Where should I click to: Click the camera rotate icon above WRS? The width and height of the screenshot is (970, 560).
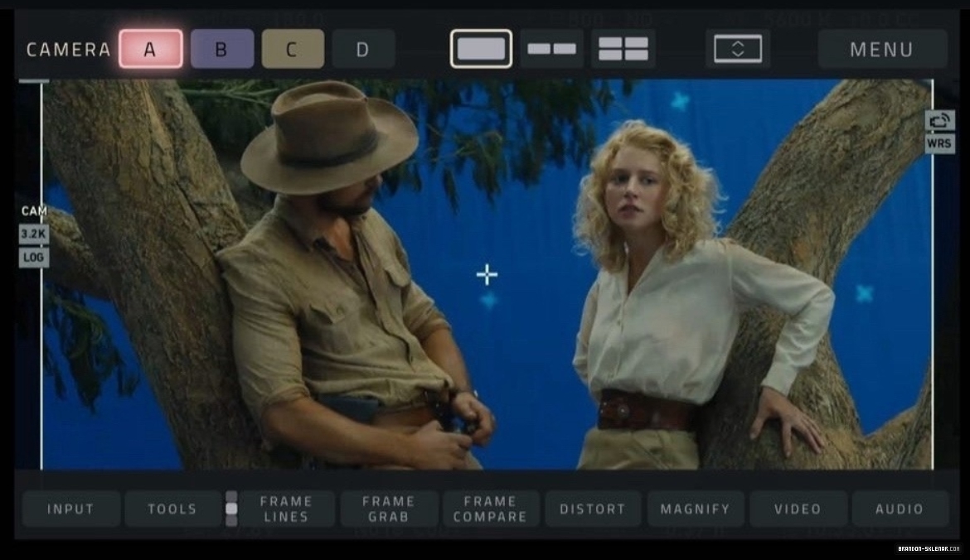tap(939, 120)
